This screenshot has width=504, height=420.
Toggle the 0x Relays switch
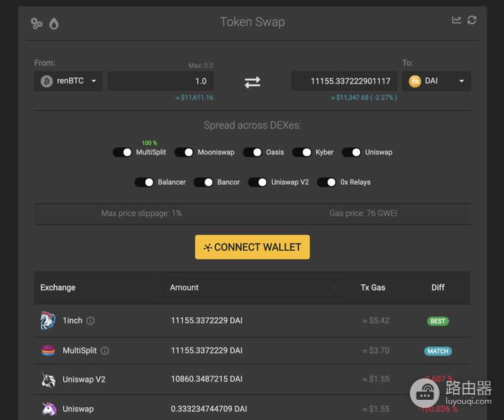coord(327,182)
